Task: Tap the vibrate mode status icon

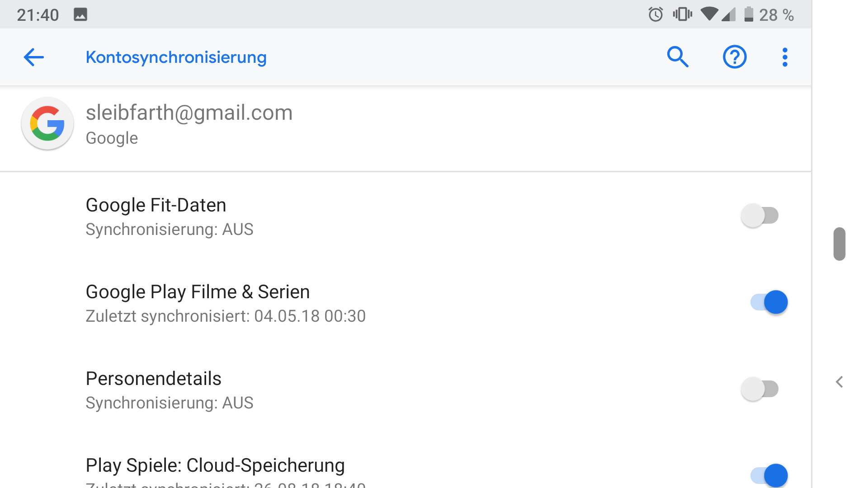Action: pyautogui.click(x=682, y=14)
